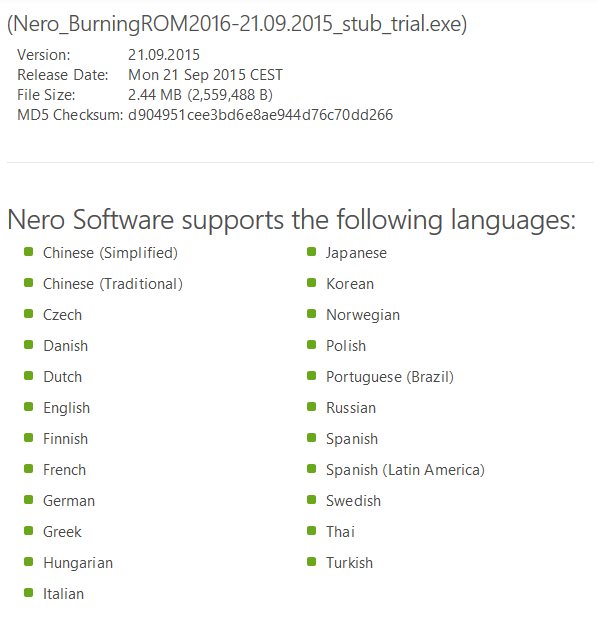Click the 'File Size:' label
Image resolution: width=598 pixels, height=633 pixels.
pos(46,95)
